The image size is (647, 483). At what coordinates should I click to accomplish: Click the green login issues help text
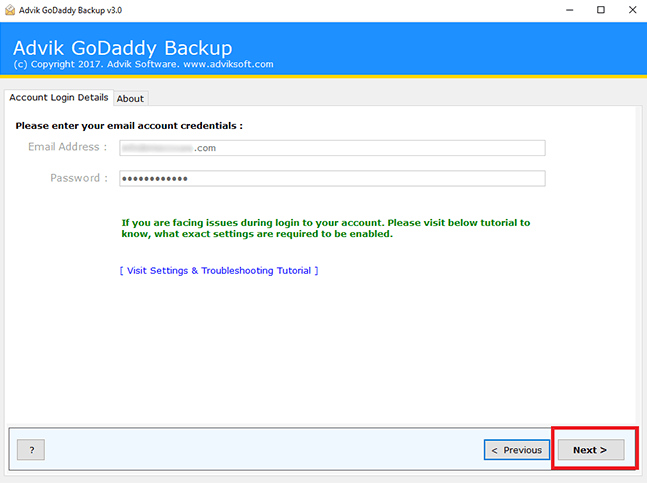pyautogui.click(x=326, y=228)
